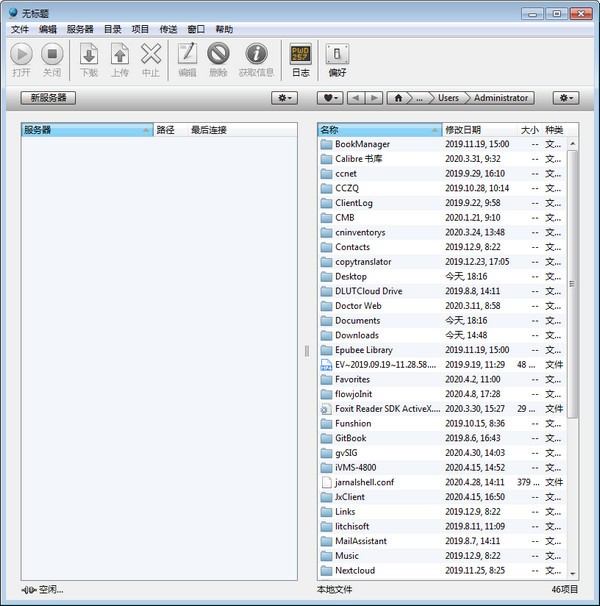Click the file list vertical scrollbar thumb

tap(572, 284)
